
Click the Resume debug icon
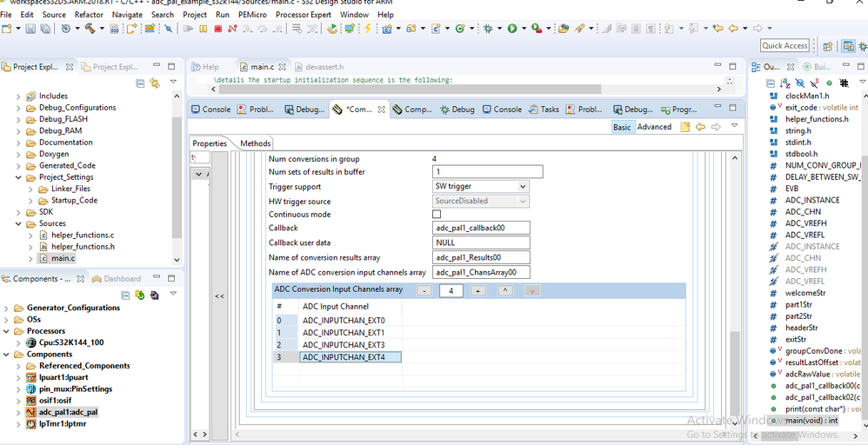pos(188,28)
